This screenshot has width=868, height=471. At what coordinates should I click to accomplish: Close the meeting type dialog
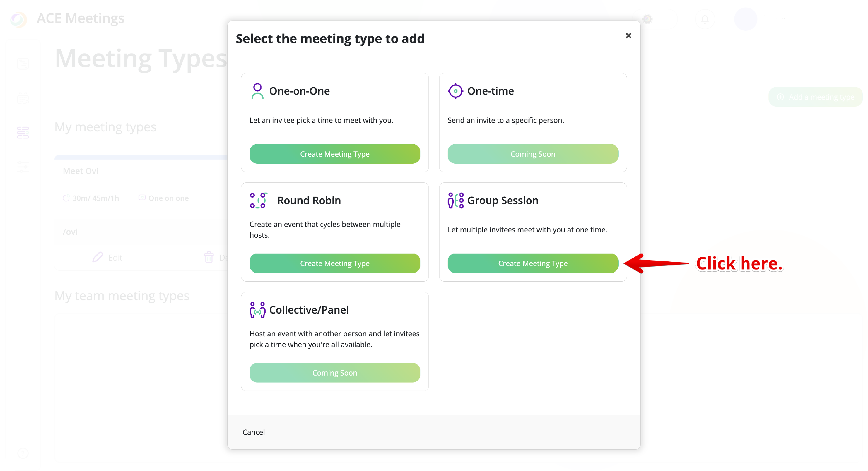pyautogui.click(x=628, y=36)
